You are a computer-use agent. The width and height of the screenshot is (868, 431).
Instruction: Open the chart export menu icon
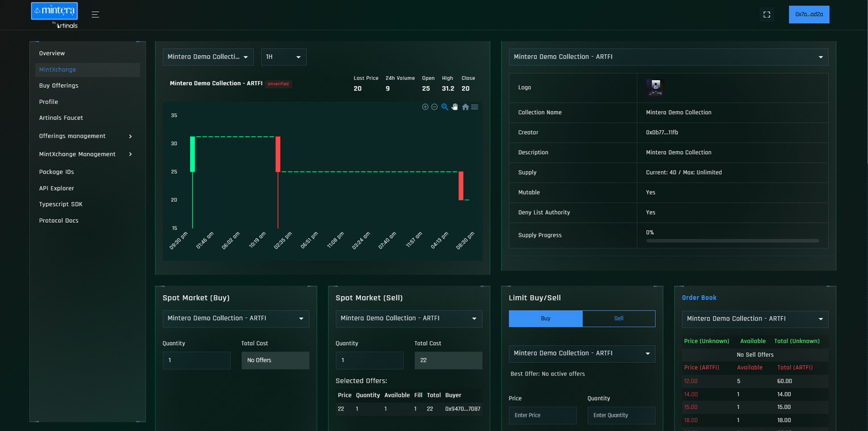[475, 107]
